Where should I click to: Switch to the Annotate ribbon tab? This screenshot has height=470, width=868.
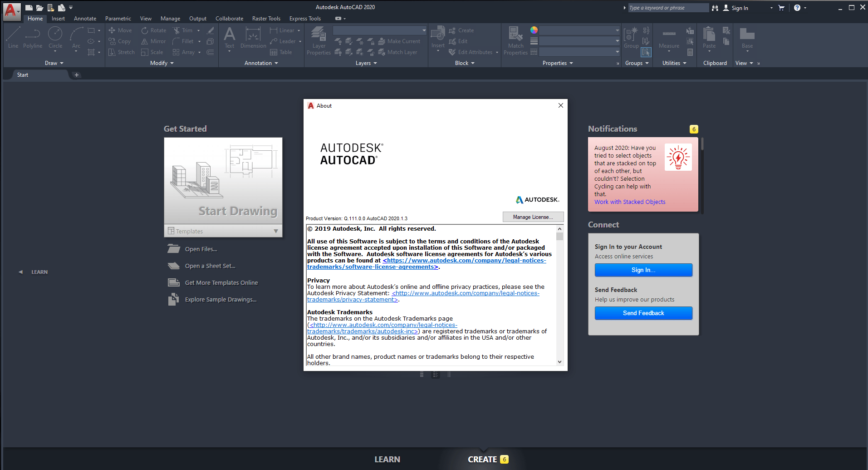85,19
